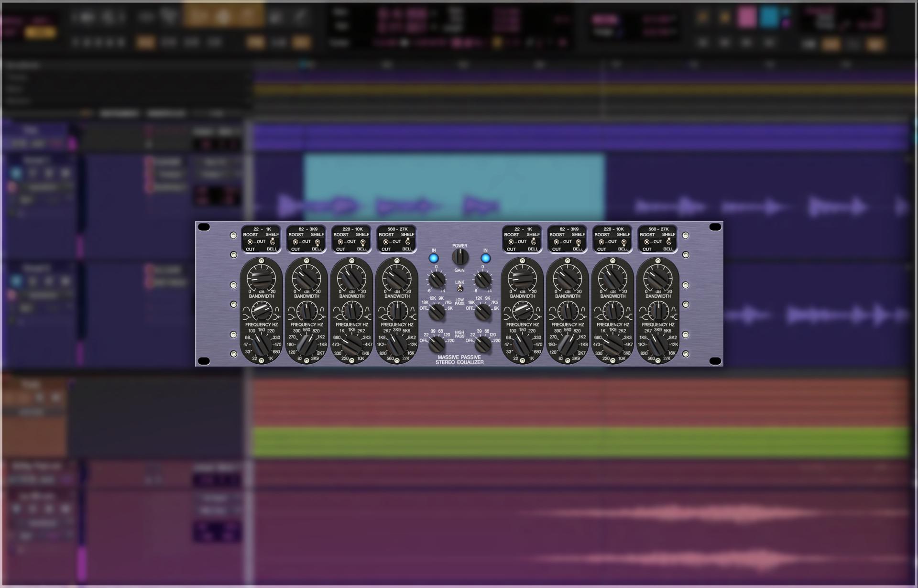Flip left channel 82-3K9 Boost/Cut switch

pyautogui.click(x=295, y=242)
